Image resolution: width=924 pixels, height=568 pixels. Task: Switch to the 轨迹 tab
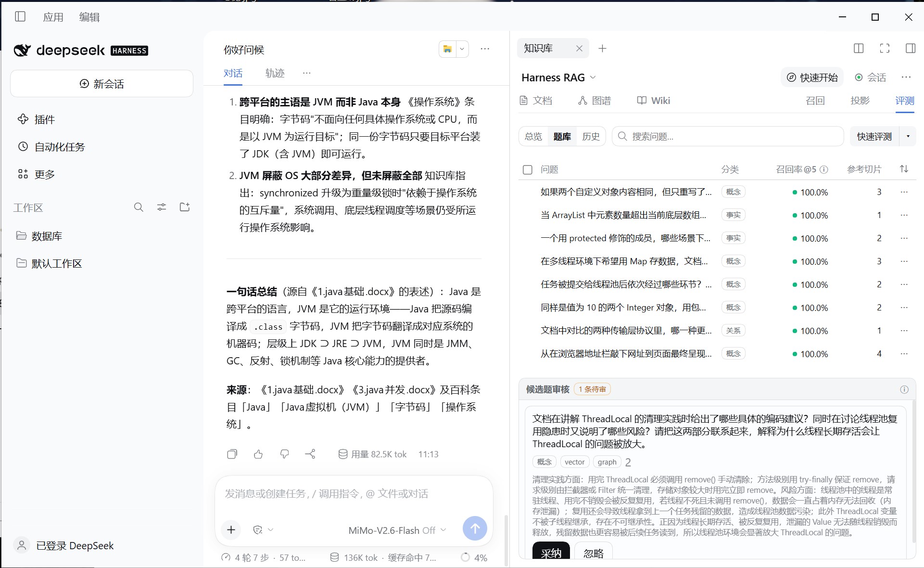[x=275, y=73]
